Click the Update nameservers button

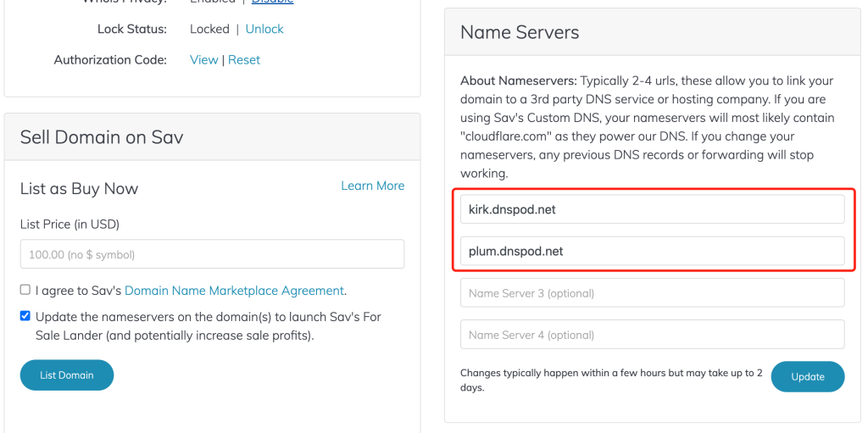coord(807,377)
